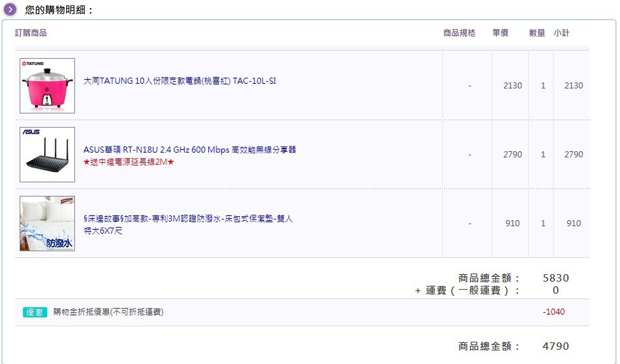The image size is (620, 364).
Task: Open the TATUNG pink rice cooker thumbnail
Action: (x=47, y=86)
